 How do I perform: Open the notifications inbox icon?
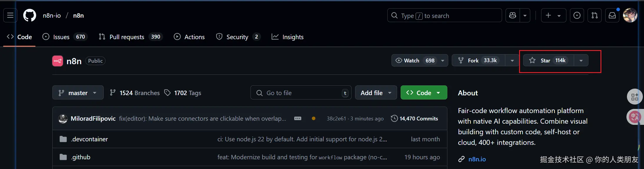click(x=612, y=15)
